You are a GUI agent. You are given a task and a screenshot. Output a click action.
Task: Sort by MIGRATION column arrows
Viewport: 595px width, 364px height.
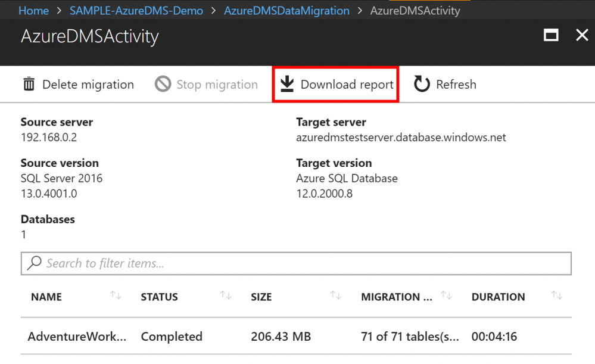point(446,295)
